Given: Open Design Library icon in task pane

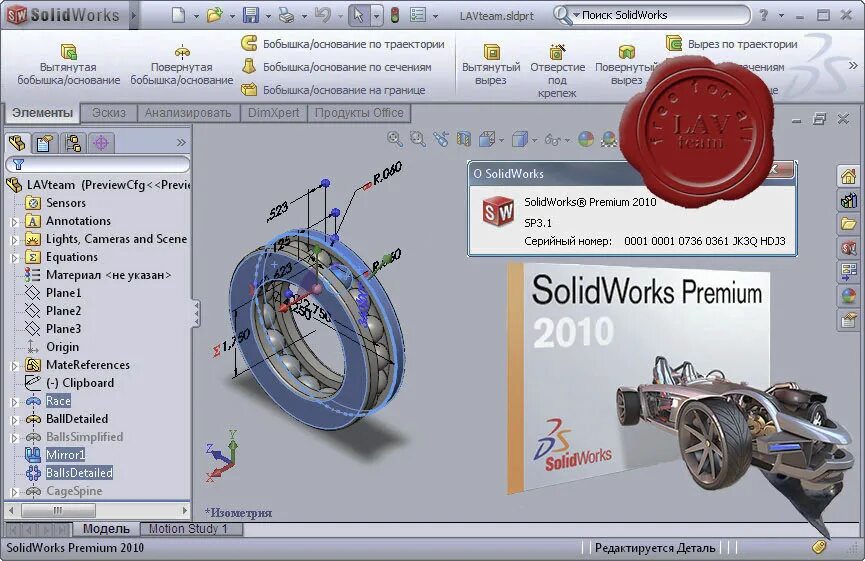Looking at the screenshot, I should click(848, 200).
